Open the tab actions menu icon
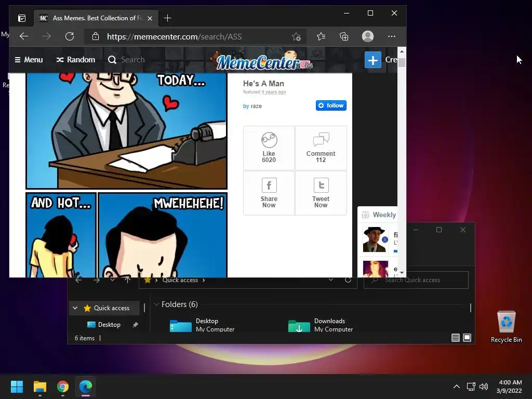Screen dimensions: 532x399 pyautogui.click(x=22, y=18)
